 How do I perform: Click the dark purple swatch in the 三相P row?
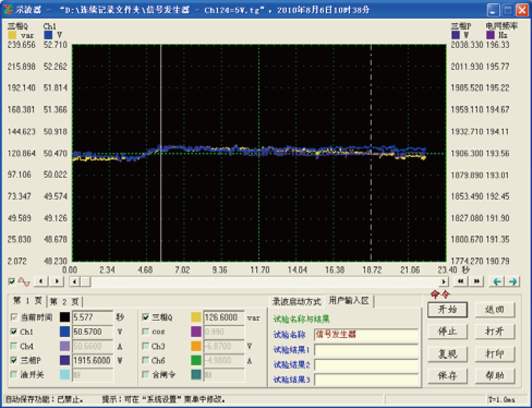65,360
